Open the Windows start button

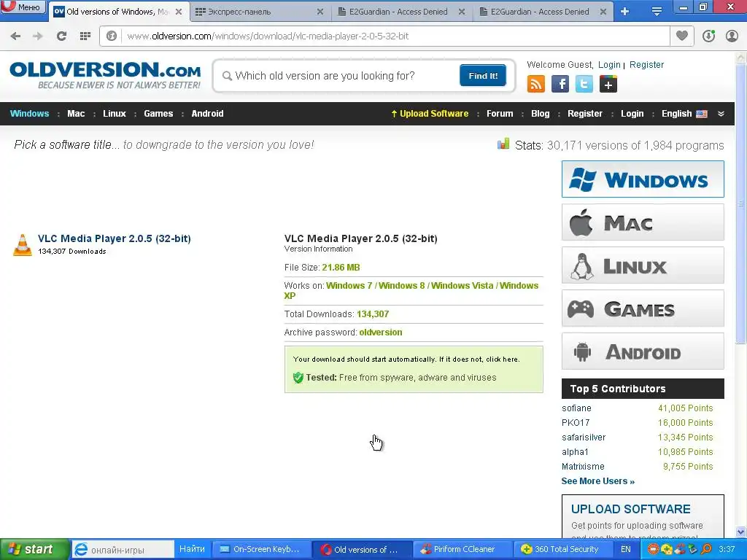tap(34, 550)
